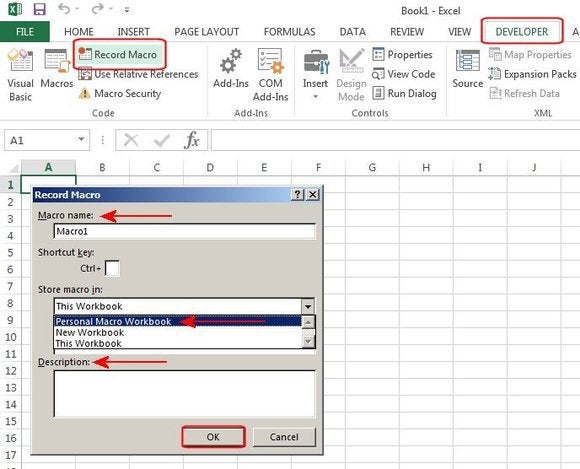Screen dimensions: 580x469
Task: Click the dialog Help question mark
Action: click(297, 194)
